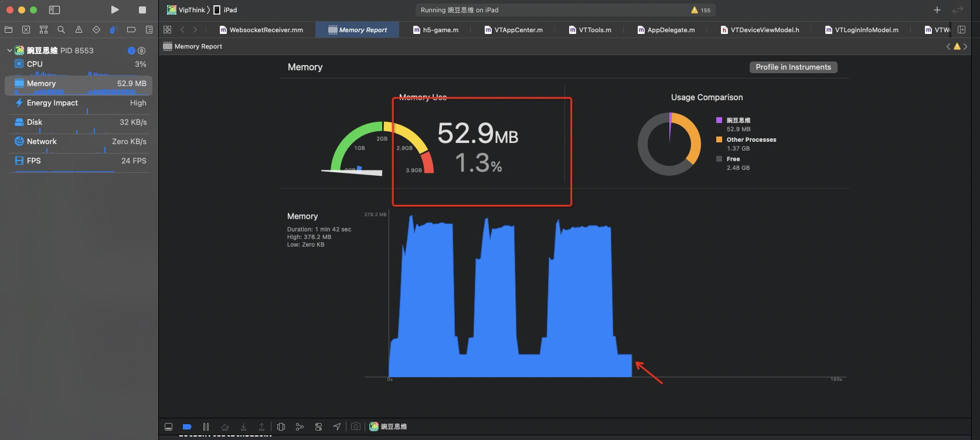Open Environment Overrides
This screenshot has width=980, height=440.
click(x=318, y=427)
